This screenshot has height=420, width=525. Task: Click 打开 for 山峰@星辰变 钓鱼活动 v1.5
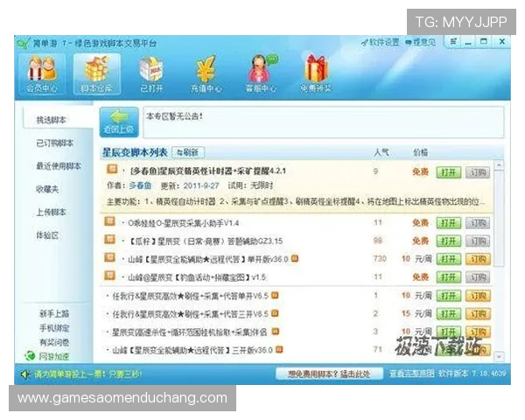[x=449, y=277]
